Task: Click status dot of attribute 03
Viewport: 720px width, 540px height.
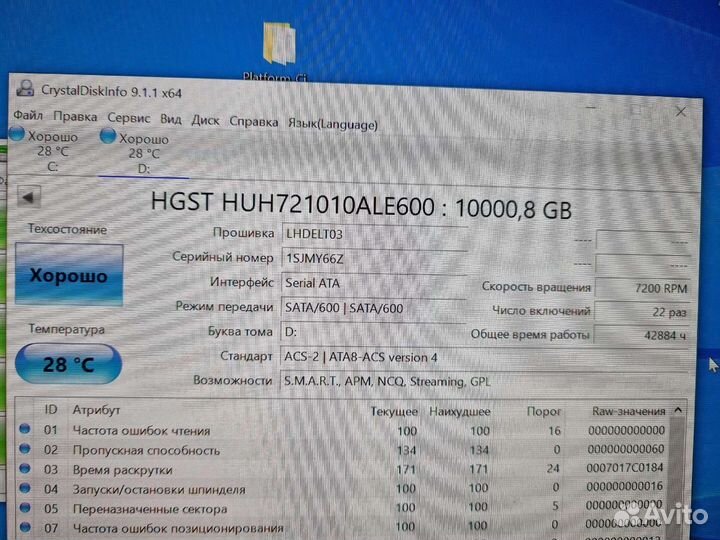Action: 25,468
